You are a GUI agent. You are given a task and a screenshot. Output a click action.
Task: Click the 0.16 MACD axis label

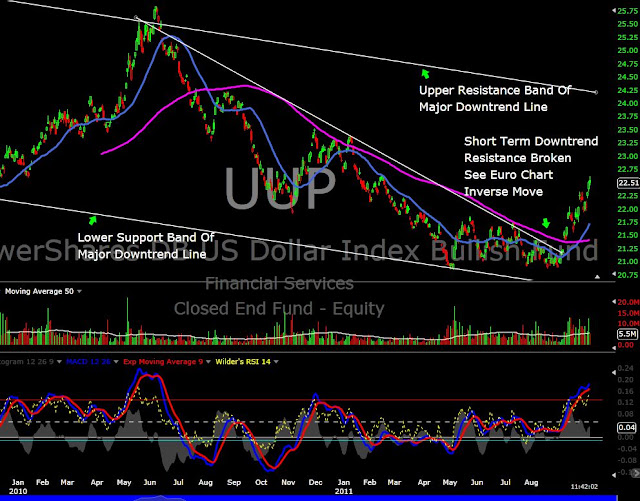point(625,391)
